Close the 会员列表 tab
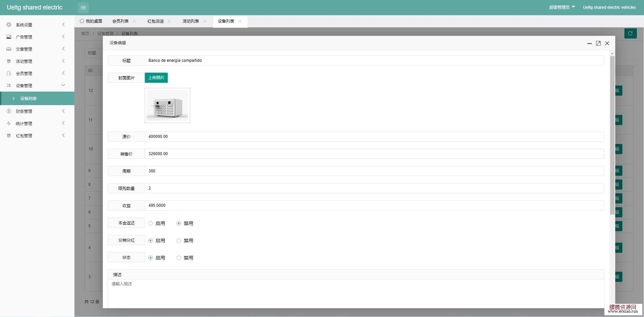644x317 pixels. pos(134,21)
